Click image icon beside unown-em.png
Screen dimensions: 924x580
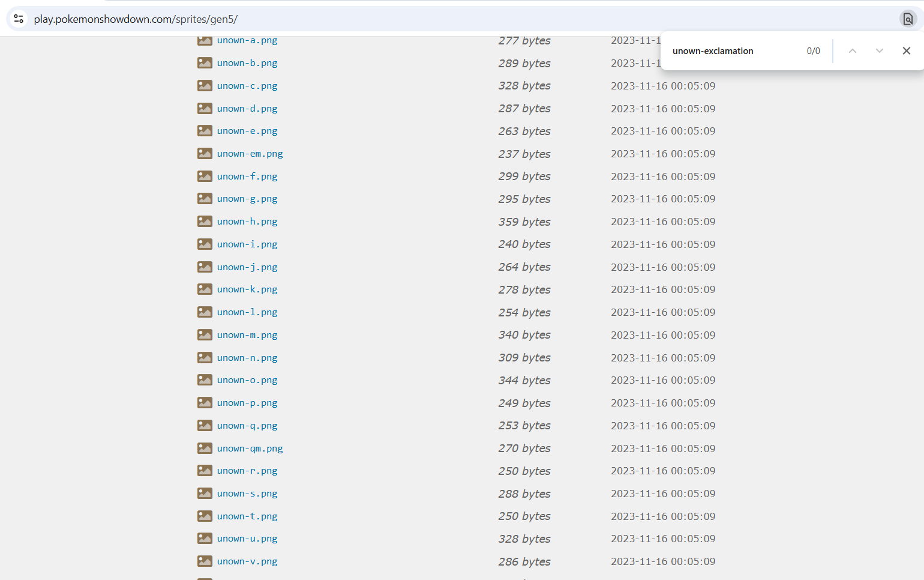(x=205, y=154)
